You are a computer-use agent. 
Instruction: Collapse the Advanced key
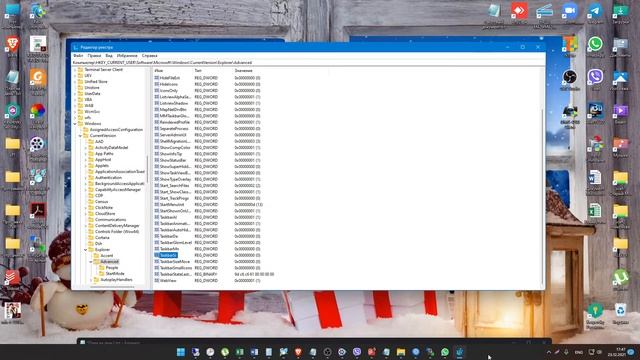coord(91,262)
